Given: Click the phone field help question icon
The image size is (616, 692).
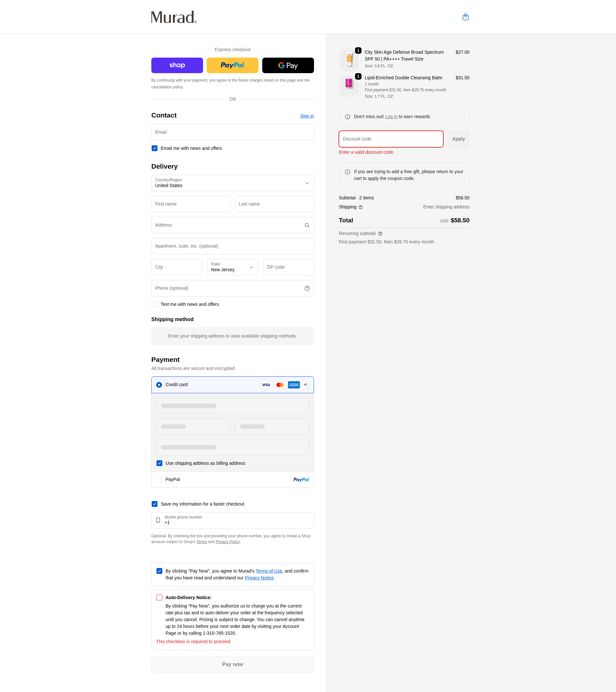Looking at the screenshot, I should (x=307, y=288).
